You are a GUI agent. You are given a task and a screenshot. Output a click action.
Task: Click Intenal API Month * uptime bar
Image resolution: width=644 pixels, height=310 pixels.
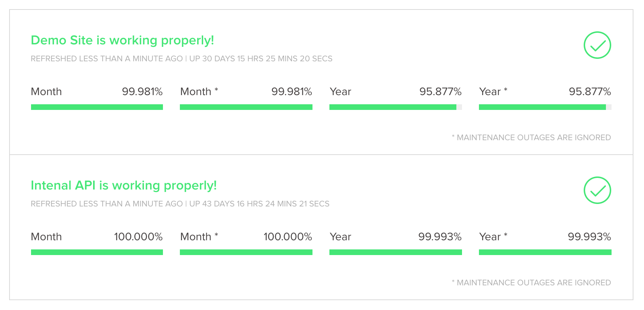coord(246,252)
